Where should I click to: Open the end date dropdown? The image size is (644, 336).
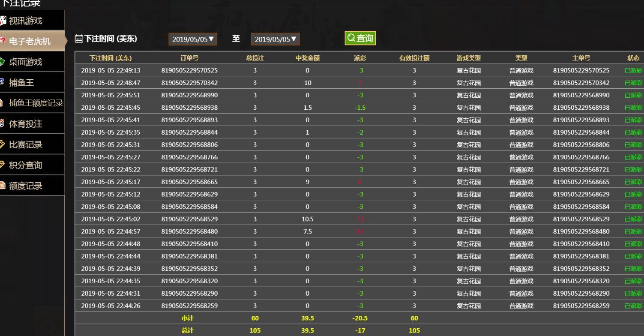click(276, 39)
